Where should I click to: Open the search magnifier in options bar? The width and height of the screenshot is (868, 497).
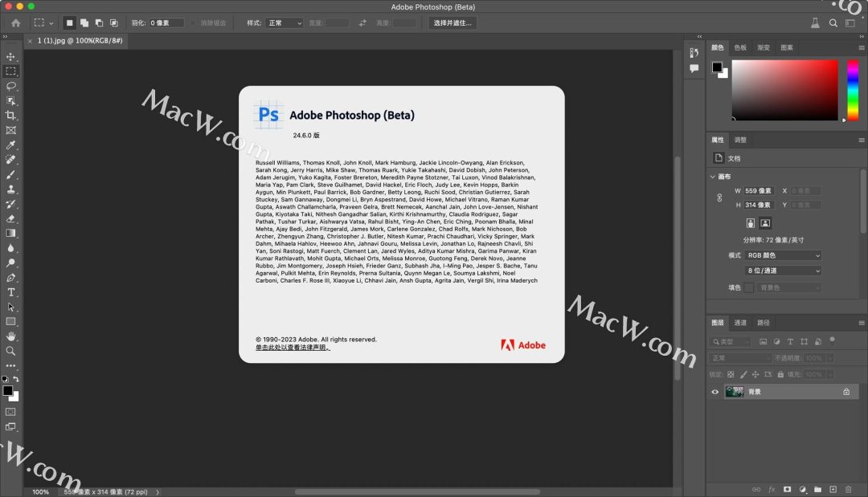click(x=833, y=22)
